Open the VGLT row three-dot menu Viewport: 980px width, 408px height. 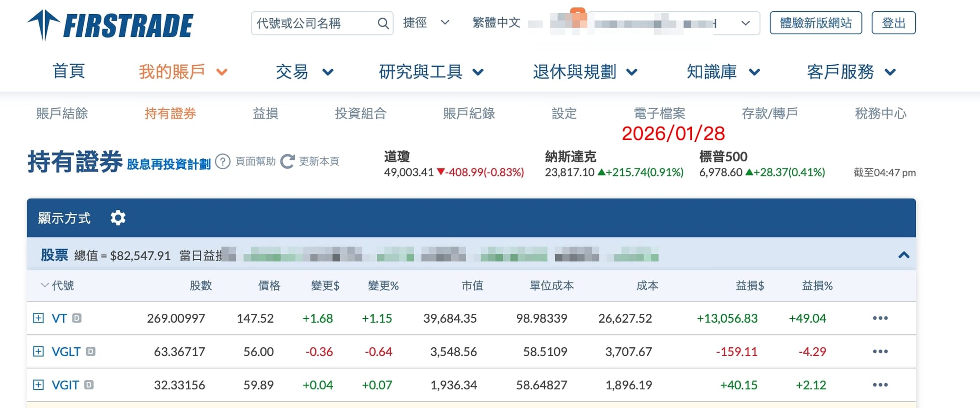click(880, 352)
